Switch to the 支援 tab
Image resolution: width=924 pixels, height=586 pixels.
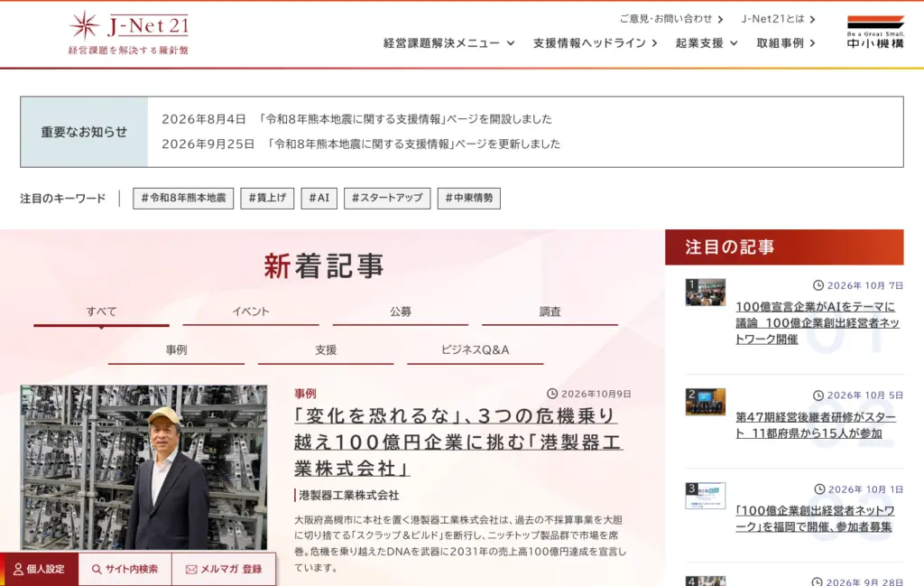point(325,350)
